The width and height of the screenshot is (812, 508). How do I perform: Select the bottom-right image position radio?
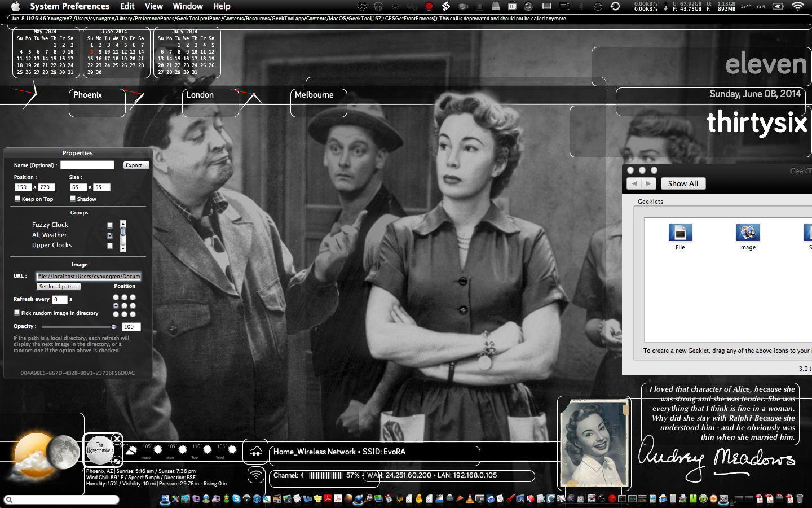point(133,314)
